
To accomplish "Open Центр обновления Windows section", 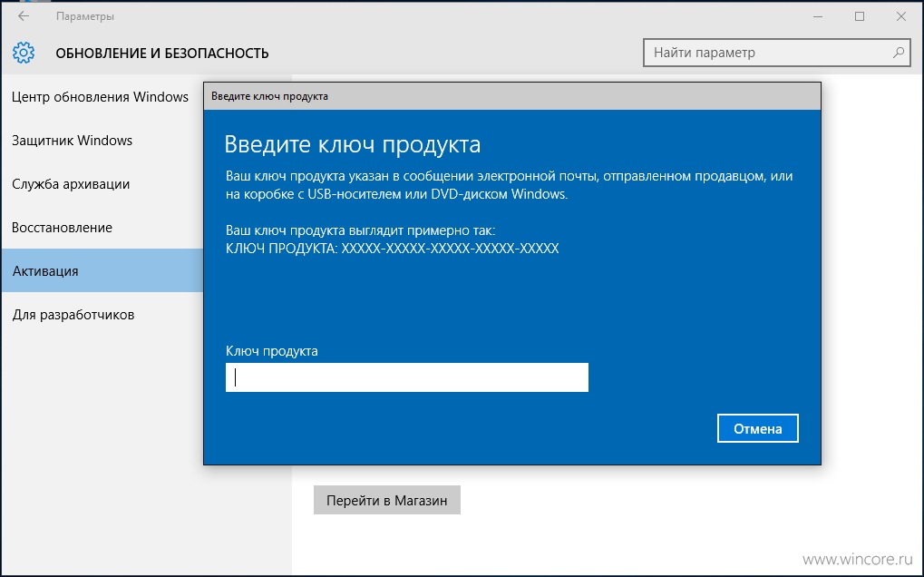I will [x=100, y=97].
